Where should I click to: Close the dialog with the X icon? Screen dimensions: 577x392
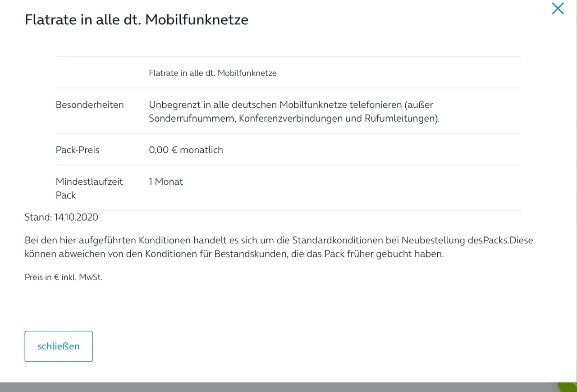coord(558,9)
